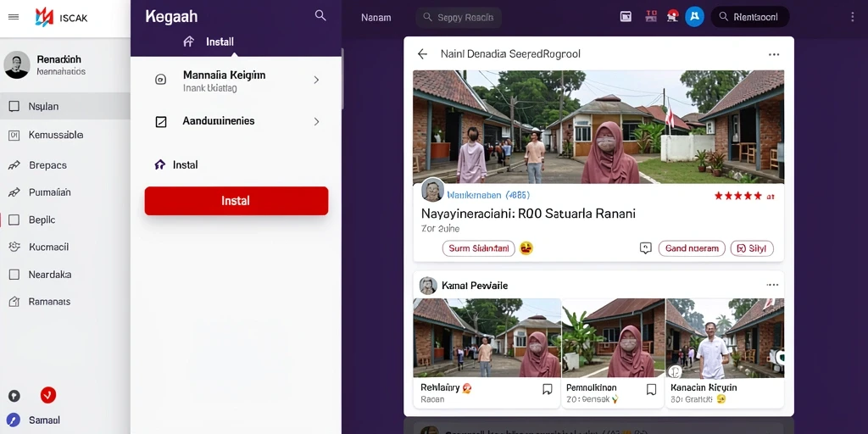Open the blue user account icon
This screenshot has width=868, height=434.
[x=694, y=17]
